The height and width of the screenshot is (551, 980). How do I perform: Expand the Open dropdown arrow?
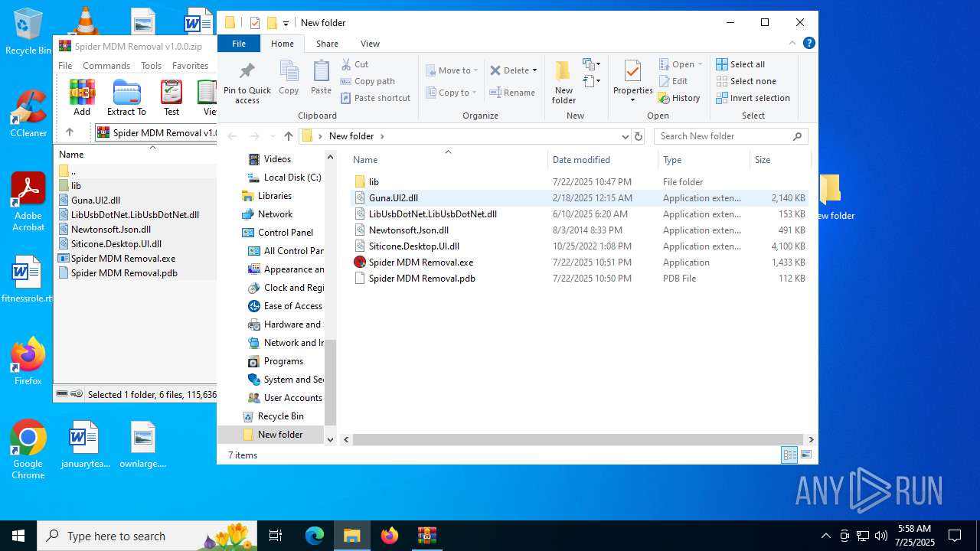[x=700, y=64]
